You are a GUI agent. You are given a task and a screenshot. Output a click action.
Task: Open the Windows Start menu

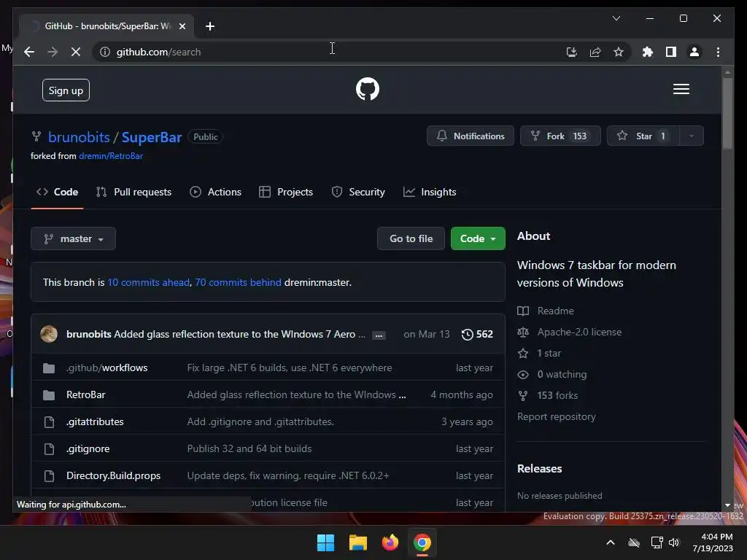click(x=326, y=542)
